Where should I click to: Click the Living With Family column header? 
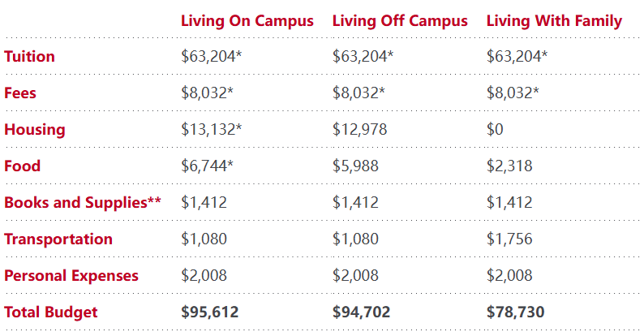pyautogui.click(x=554, y=21)
